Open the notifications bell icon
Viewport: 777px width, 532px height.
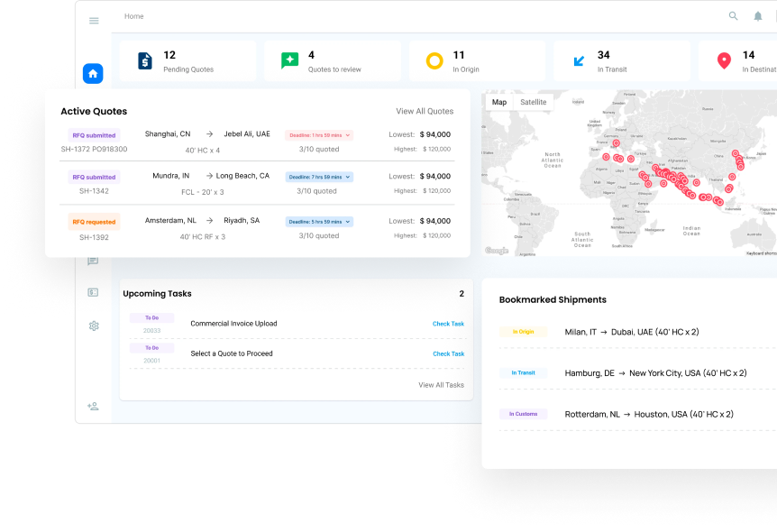tap(758, 16)
